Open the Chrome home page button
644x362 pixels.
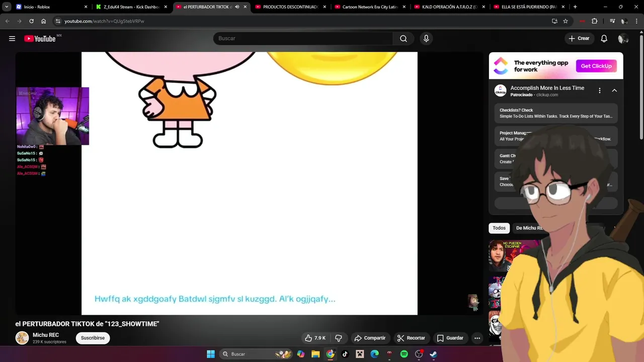[44, 21]
